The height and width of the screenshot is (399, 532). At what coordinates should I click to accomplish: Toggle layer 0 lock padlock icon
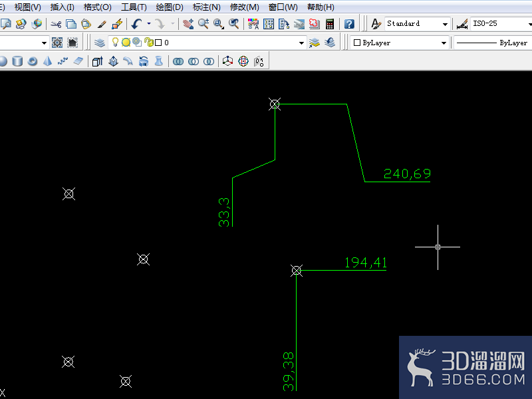tap(148, 42)
